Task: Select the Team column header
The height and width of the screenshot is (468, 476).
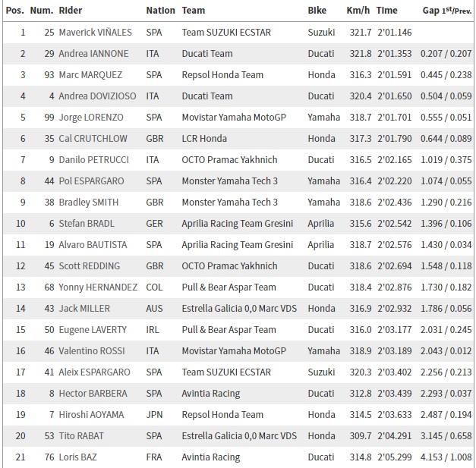Action: 194,11
